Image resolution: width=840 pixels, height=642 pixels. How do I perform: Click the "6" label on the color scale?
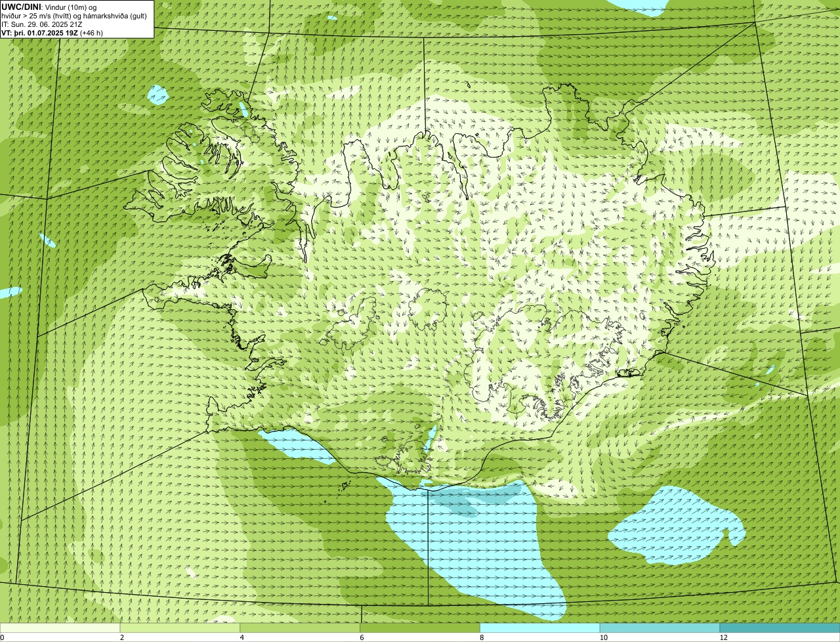click(x=362, y=637)
